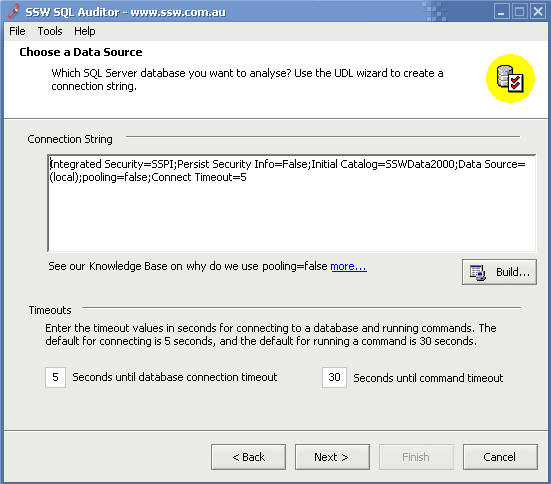551x484 pixels.
Task: Cancel the data source wizard
Action: (500, 457)
